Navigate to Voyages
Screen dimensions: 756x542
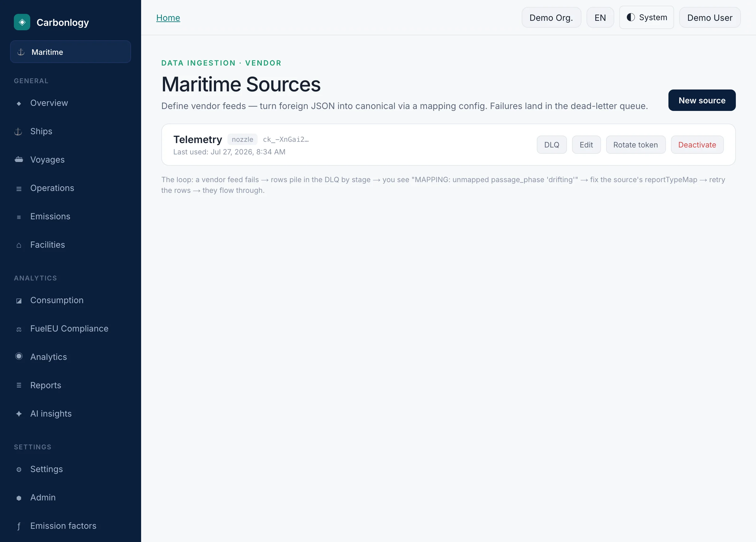coord(70,160)
